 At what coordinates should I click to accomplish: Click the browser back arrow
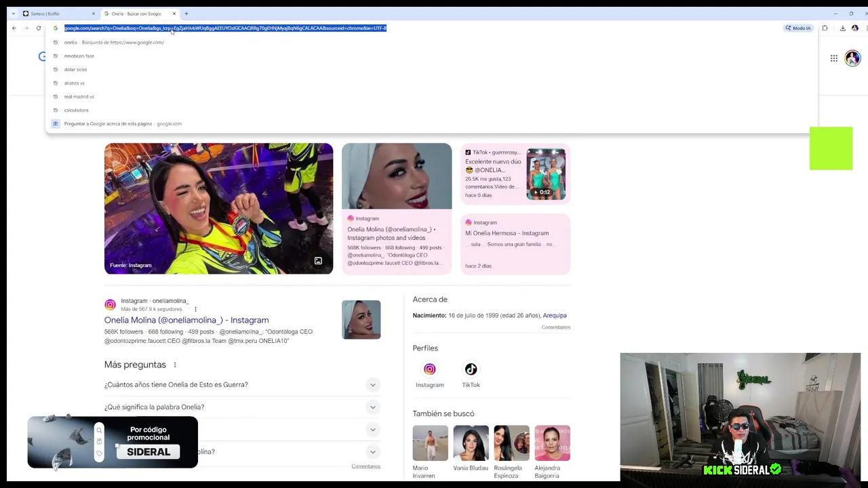[x=14, y=28]
